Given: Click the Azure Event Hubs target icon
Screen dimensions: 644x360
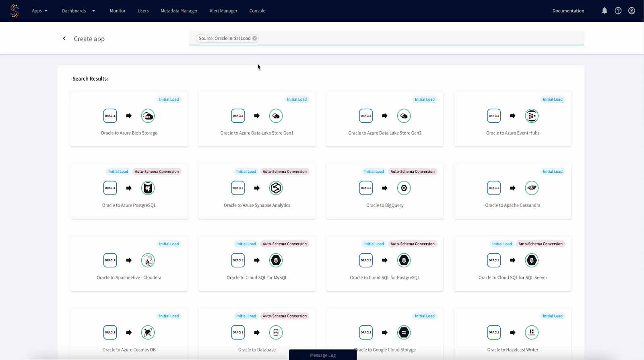Looking at the screenshot, I should pos(532,116).
